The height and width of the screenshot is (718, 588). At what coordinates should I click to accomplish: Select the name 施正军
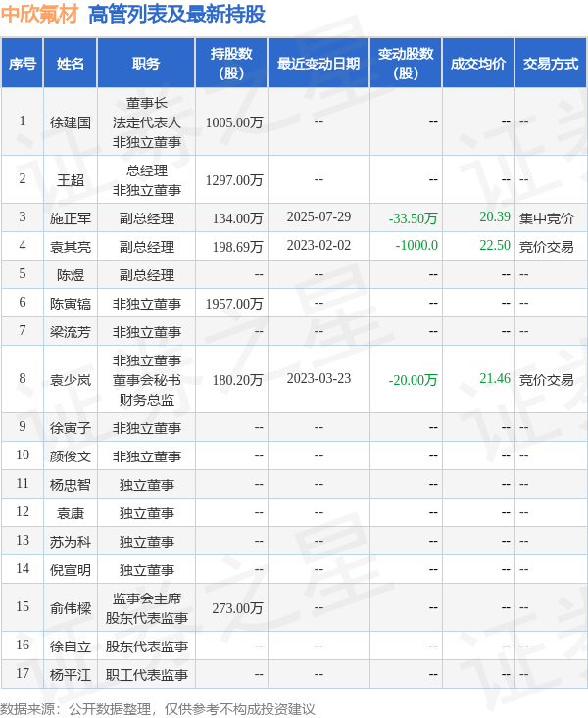(x=71, y=218)
